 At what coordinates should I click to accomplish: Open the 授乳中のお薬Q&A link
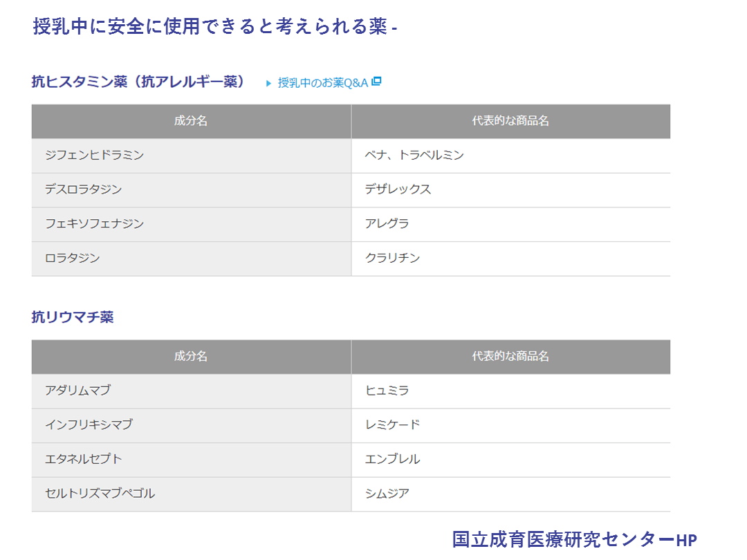coord(322,82)
